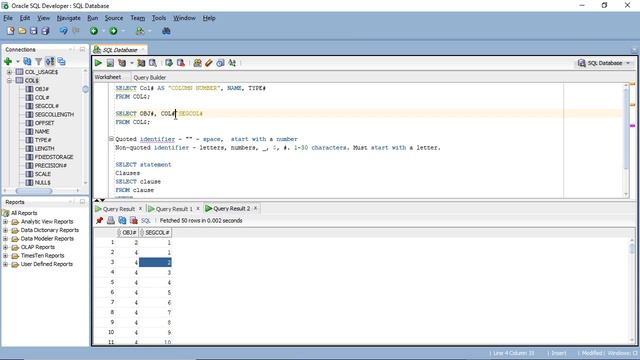640x360 pixels.
Task: Close the Query Result 2 tab
Action: click(x=256, y=209)
